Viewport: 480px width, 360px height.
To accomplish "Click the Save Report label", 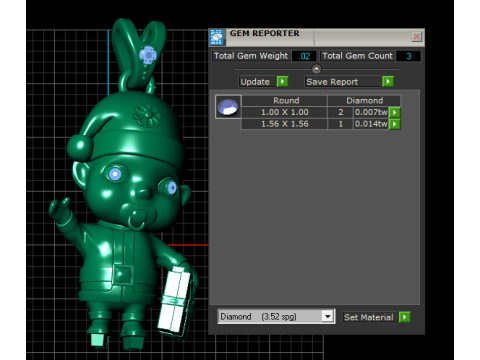I will pyautogui.click(x=342, y=82).
